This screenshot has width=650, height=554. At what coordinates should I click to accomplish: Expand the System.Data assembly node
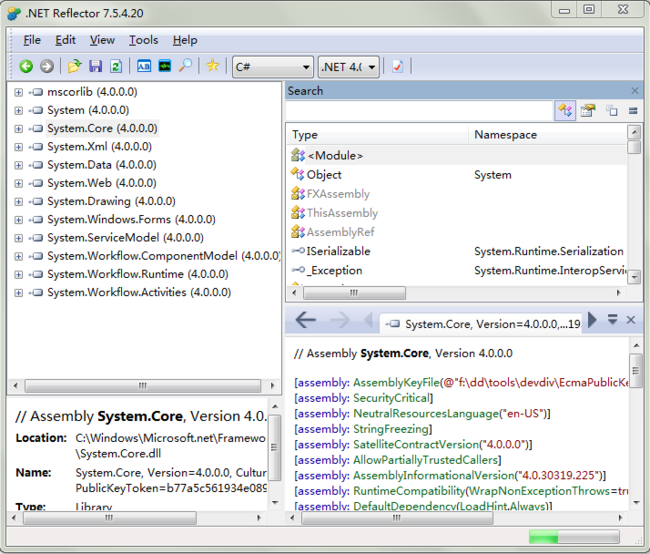[x=18, y=165]
